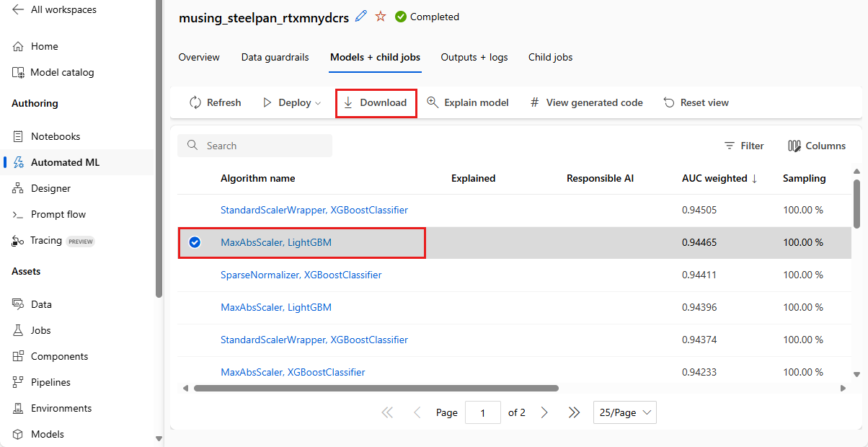Open Filter options for the models table
The width and height of the screenshot is (868, 447).
(x=744, y=146)
